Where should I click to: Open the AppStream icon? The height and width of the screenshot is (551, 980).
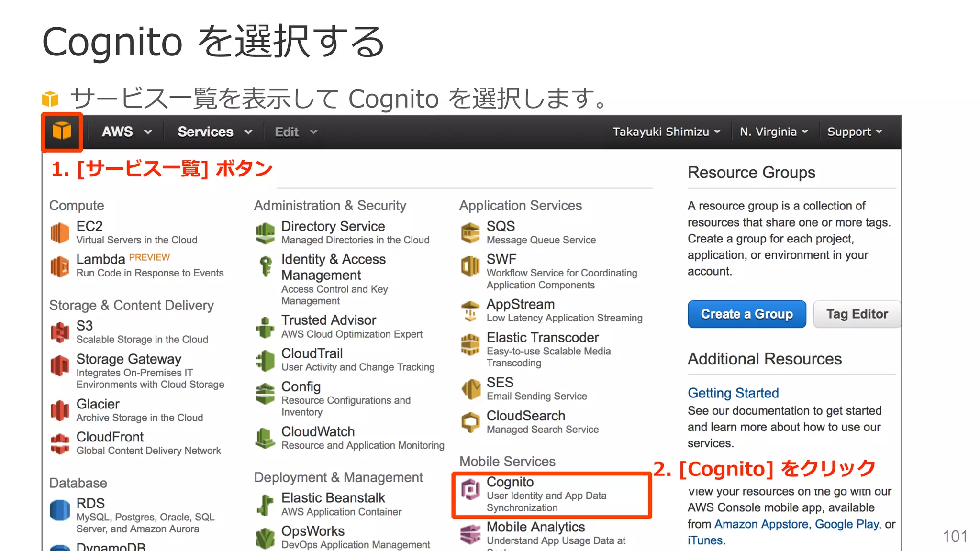pos(470,311)
